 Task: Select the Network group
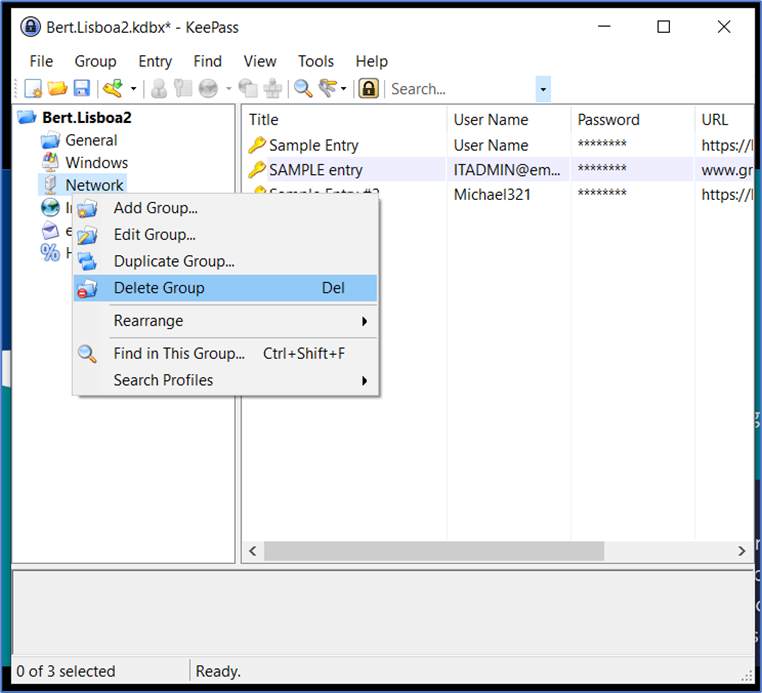click(94, 185)
